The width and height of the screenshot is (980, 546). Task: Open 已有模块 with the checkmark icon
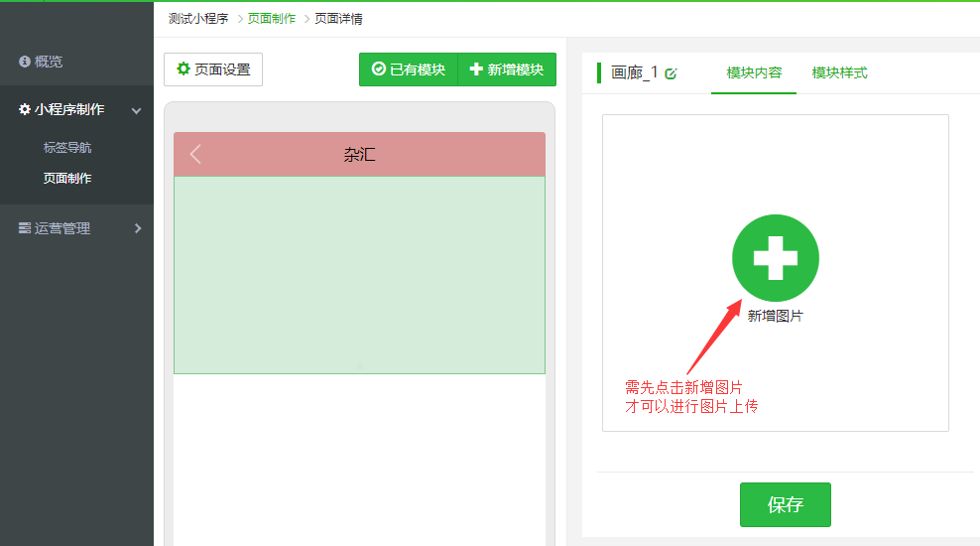408,69
